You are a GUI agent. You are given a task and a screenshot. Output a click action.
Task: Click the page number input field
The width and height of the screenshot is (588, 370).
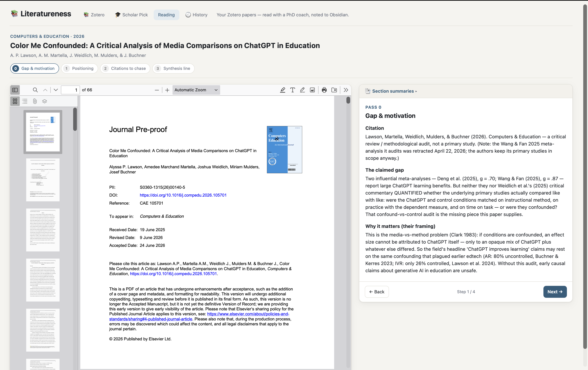click(x=70, y=90)
